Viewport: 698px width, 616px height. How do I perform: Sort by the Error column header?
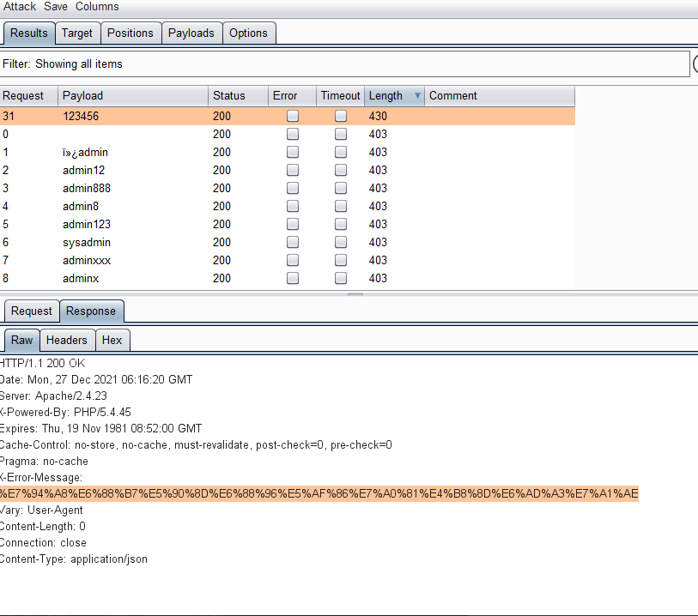(x=292, y=95)
